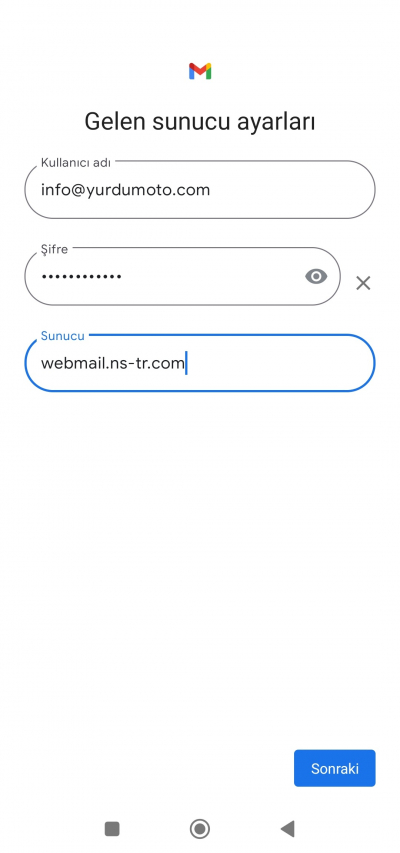Continue with the Sonraki button
Viewport: 400px width, 853px height.
335,768
